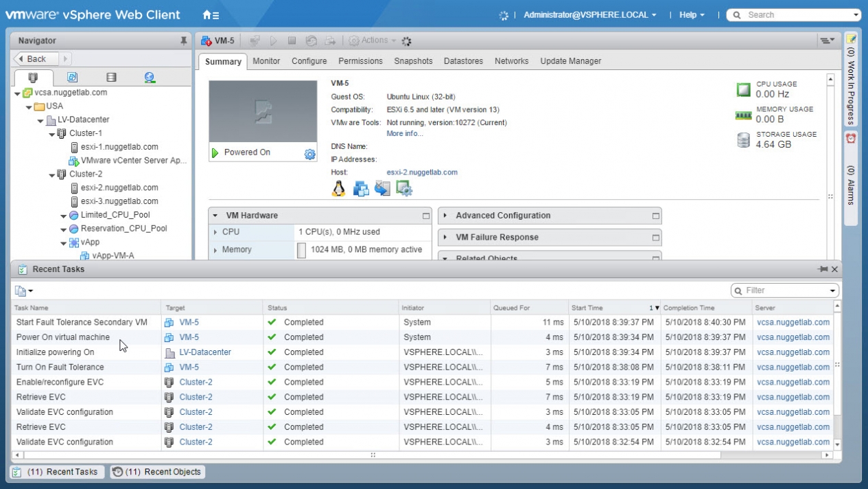868x489 pixels.
Task: Click the console settings gear icon
Action: [309, 154]
